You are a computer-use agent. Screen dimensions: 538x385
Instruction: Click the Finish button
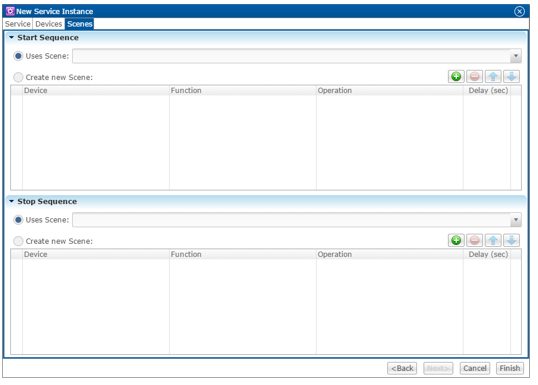coord(510,368)
